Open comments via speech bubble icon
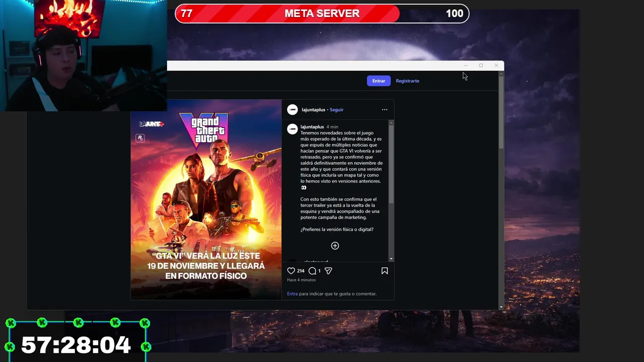Screen dimensions: 644x362 coord(312,270)
